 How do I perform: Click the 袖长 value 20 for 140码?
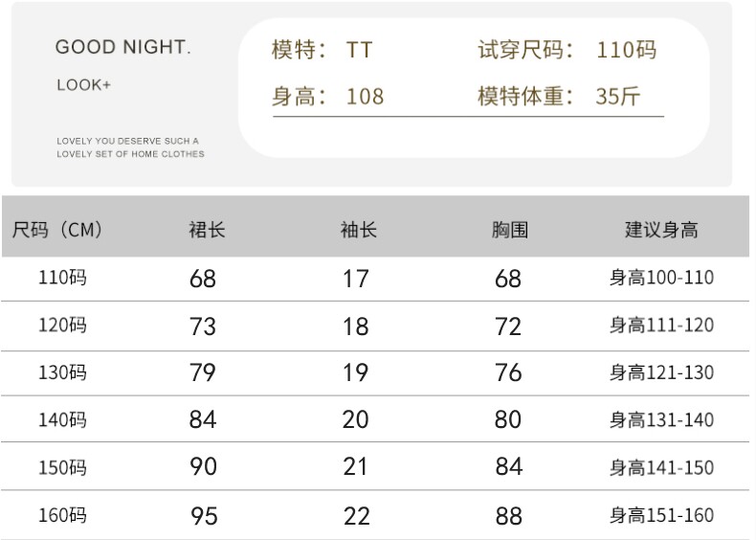[356, 419]
